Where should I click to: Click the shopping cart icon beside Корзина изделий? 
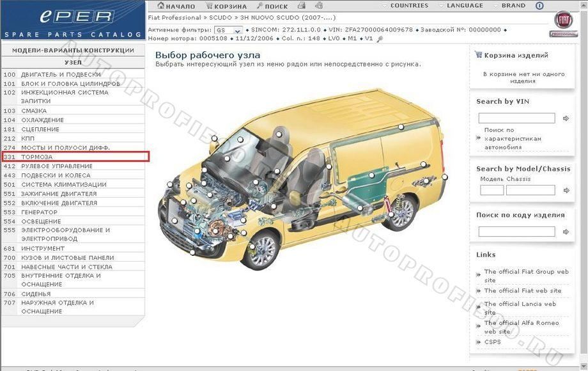point(478,55)
